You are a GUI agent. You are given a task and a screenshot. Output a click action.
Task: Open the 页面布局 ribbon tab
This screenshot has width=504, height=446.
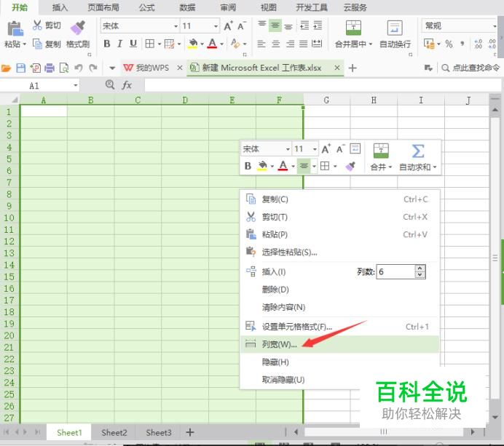(x=103, y=7)
